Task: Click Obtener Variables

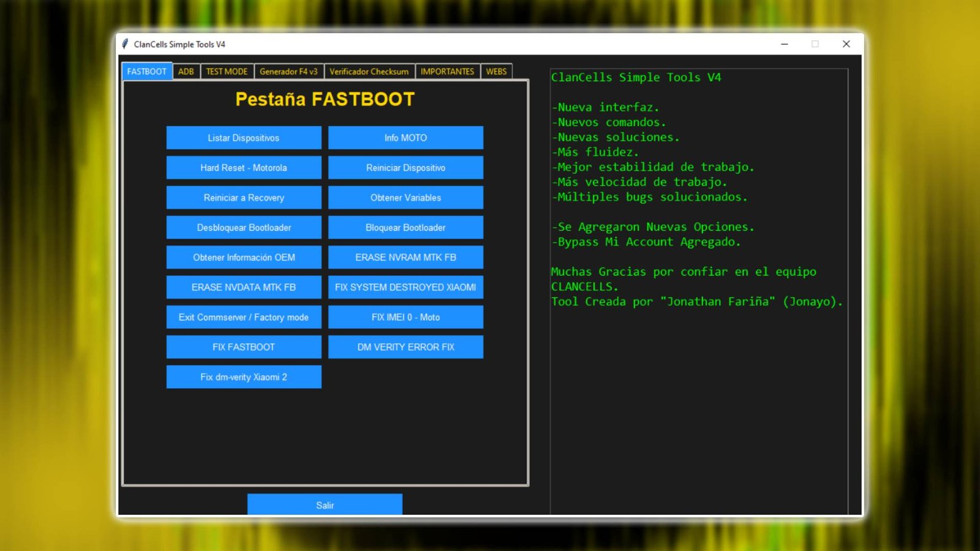Action: [x=405, y=197]
